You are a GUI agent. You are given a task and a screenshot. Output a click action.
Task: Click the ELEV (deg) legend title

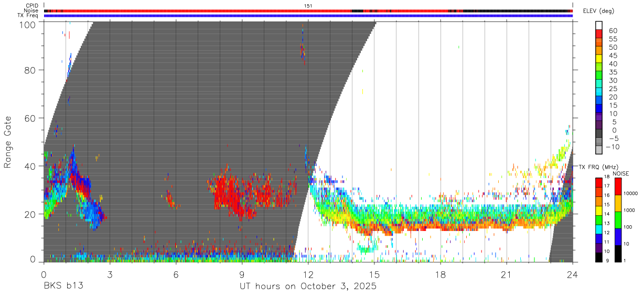(598, 11)
